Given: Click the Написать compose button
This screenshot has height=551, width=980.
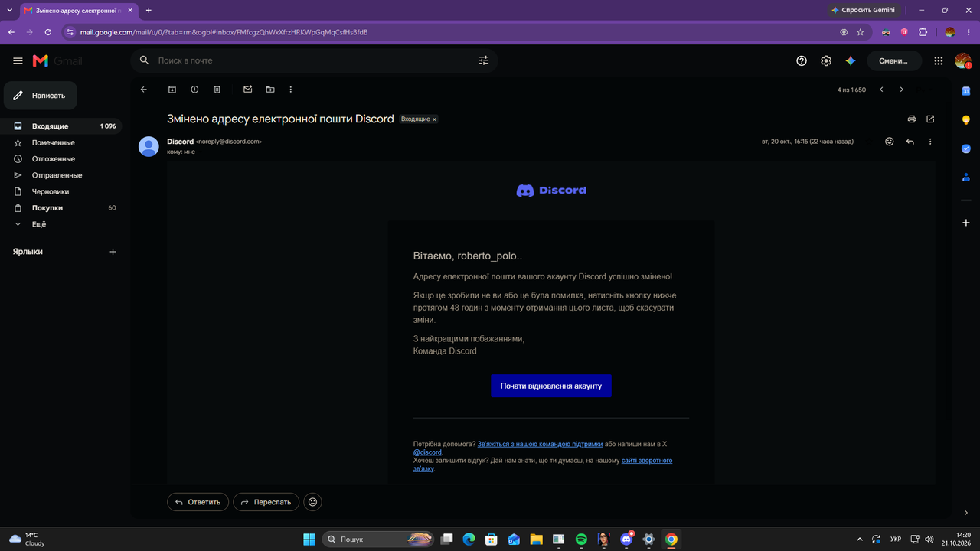Looking at the screenshot, I should click(41, 96).
